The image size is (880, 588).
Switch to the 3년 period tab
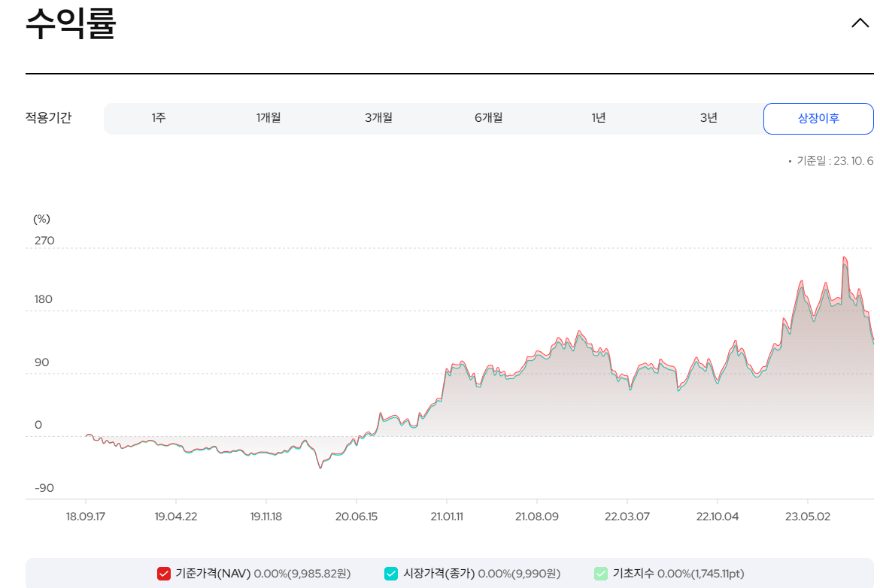click(x=709, y=118)
